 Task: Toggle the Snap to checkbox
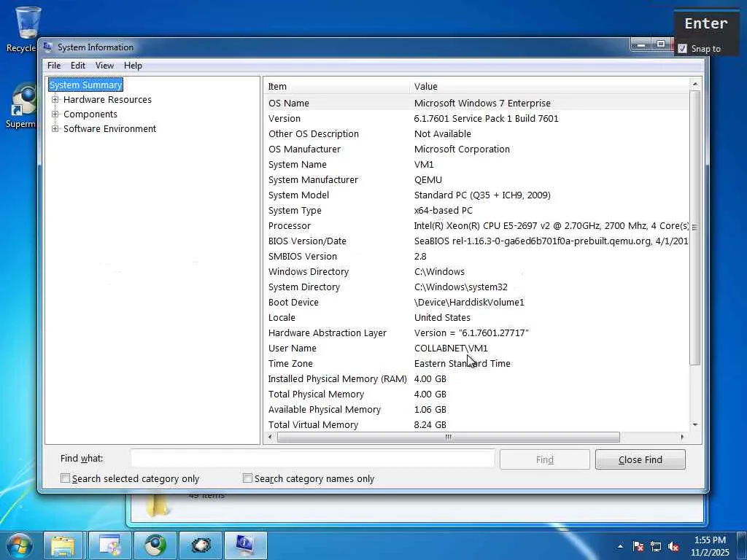coord(682,49)
